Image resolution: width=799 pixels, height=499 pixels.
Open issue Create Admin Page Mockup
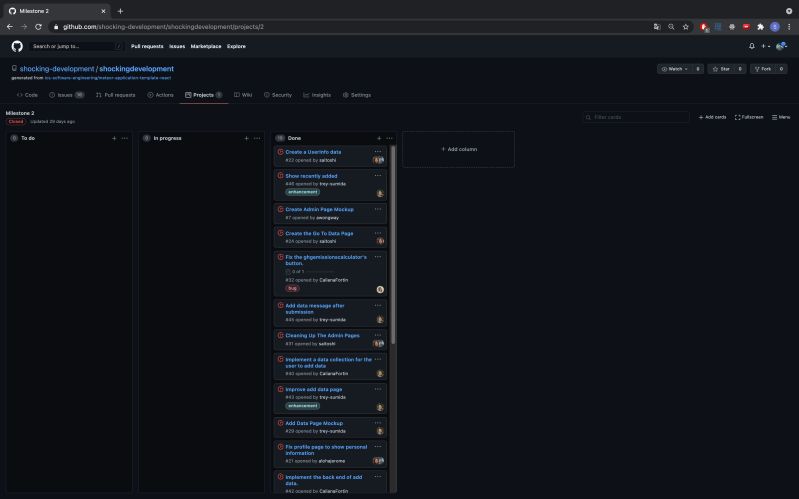click(319, 209)
